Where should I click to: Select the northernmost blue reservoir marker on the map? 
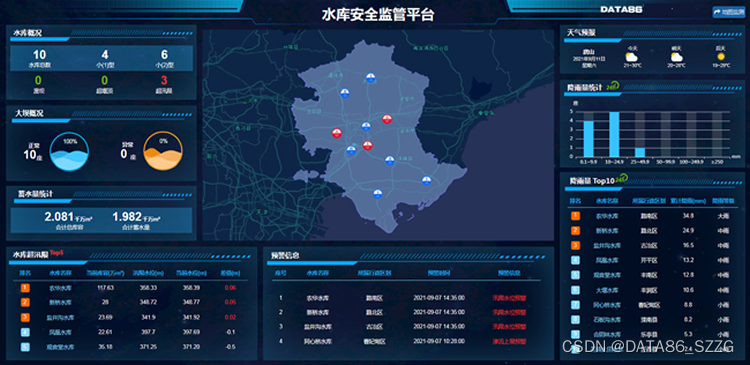[x=370, y=77]
